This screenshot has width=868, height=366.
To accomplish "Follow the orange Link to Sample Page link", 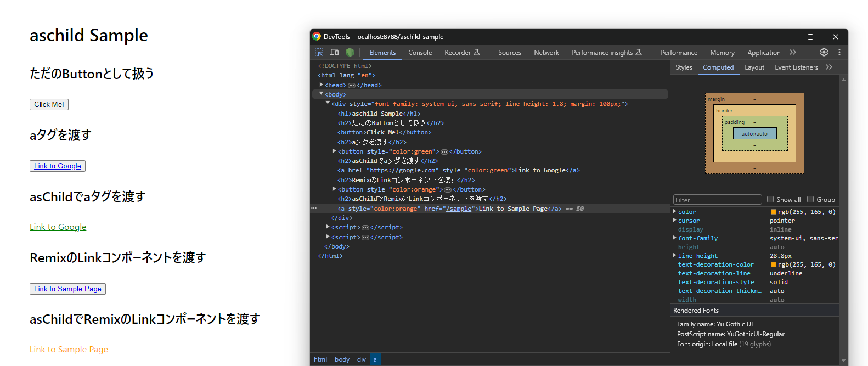I will click(x=69, y=350).
